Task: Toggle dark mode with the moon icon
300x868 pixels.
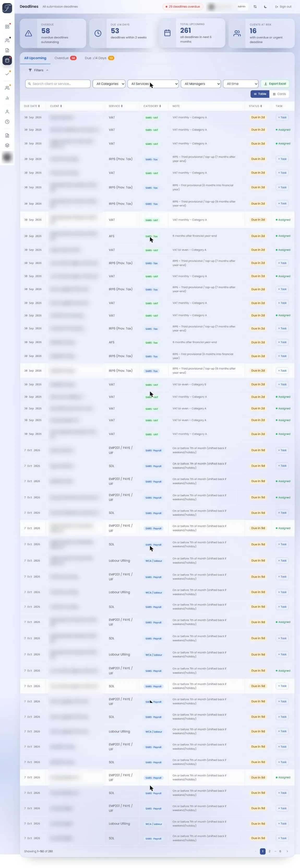Action: pyautogui.click(x=265, y=7)
